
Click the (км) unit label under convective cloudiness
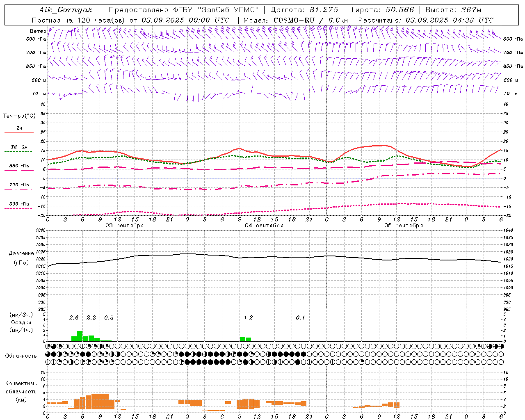click(x=21, y=399)
